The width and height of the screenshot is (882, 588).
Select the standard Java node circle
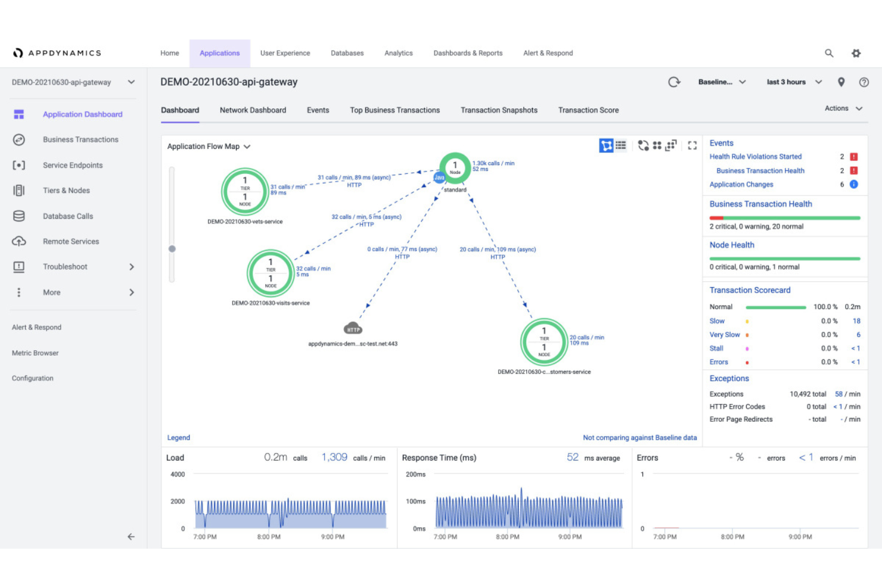pos(455,167)
